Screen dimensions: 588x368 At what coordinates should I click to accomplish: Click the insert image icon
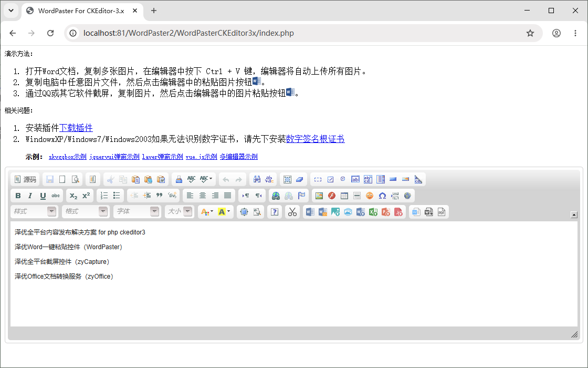click(319, 196)
